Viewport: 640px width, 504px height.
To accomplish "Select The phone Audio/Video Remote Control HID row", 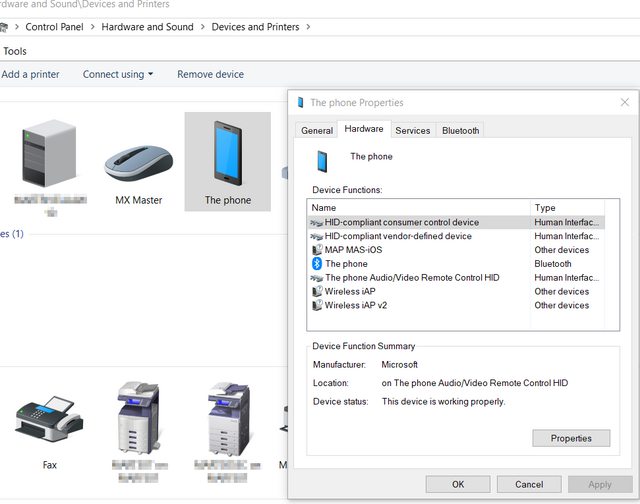I will click(x=456, y=278).
